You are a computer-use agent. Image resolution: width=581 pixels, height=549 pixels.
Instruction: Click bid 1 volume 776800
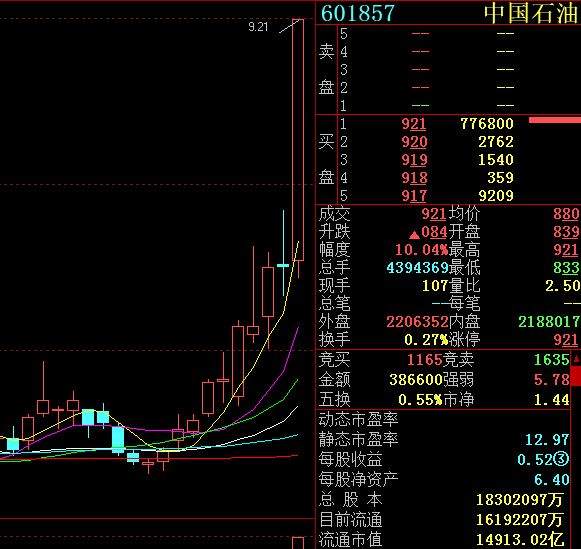[487, 124]
